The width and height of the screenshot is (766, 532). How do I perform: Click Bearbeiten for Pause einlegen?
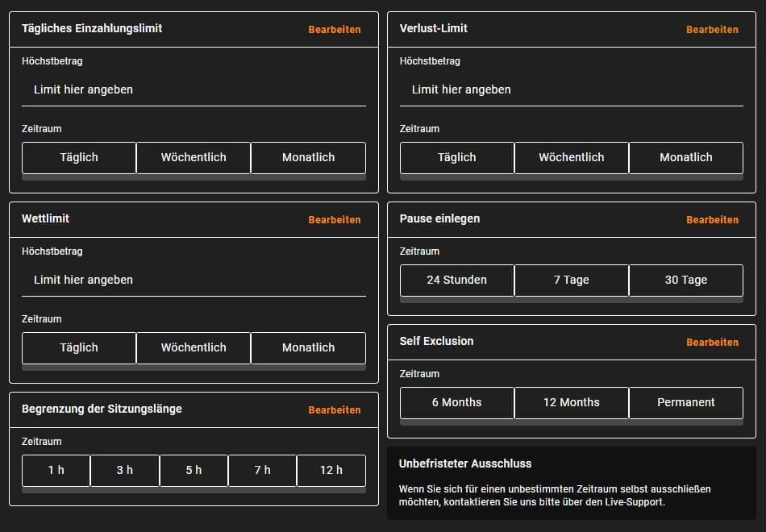tap(712, 219)
